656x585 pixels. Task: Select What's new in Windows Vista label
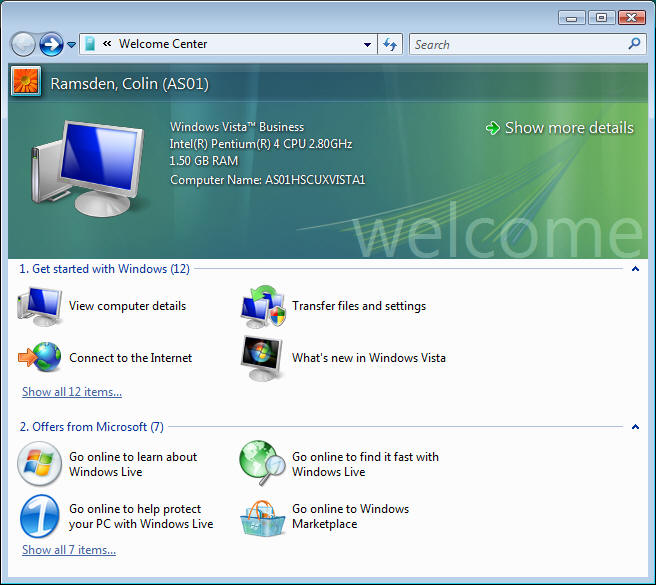click(369, 358)
